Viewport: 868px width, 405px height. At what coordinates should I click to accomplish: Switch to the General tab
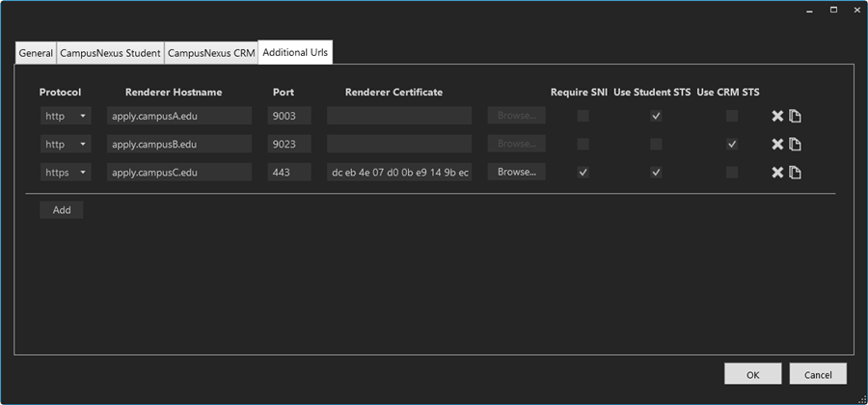36,54
